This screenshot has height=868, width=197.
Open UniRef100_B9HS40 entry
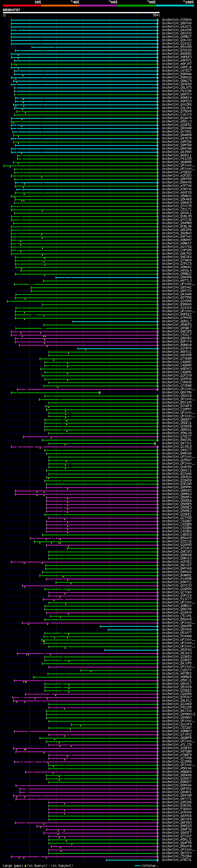pos(176,785)
